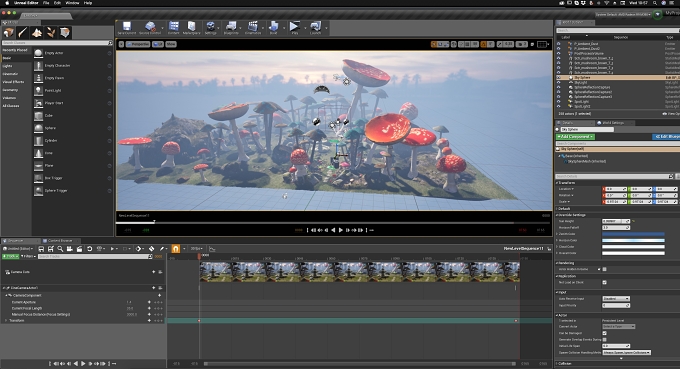Image resolution: width=680 pixels, height=369 pixels.
Task: Click the Zenith Color blue swatch
Action: (x=633, y=234)
